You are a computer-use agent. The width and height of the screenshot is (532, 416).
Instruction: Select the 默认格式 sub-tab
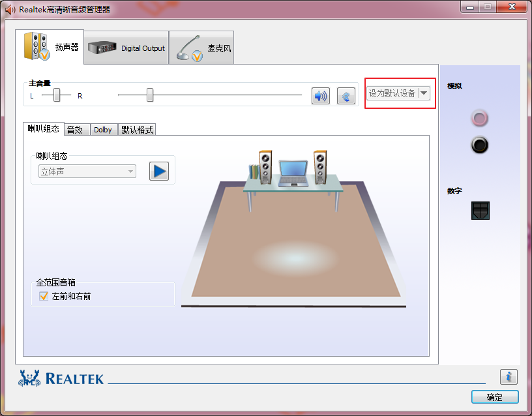[137, 130]
